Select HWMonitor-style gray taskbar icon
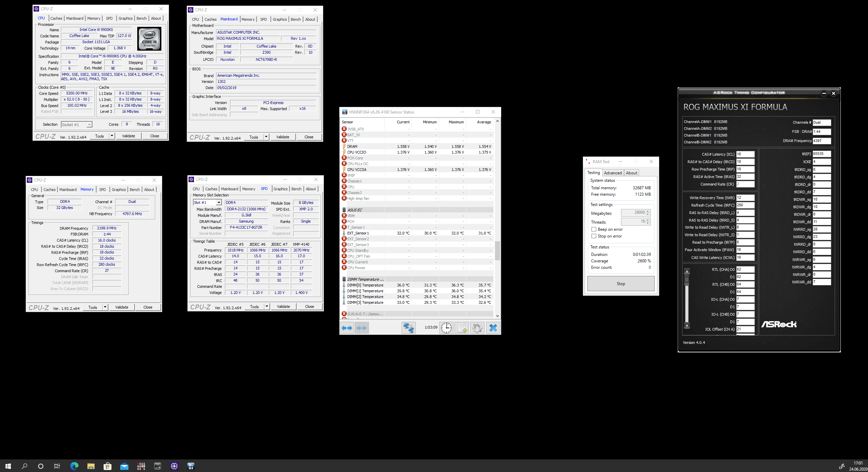Screen dimensions: 868x472 click(158, 466)
